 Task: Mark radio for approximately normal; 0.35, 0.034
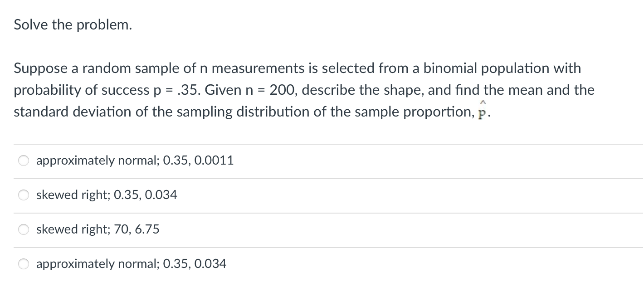click(24, 264)
